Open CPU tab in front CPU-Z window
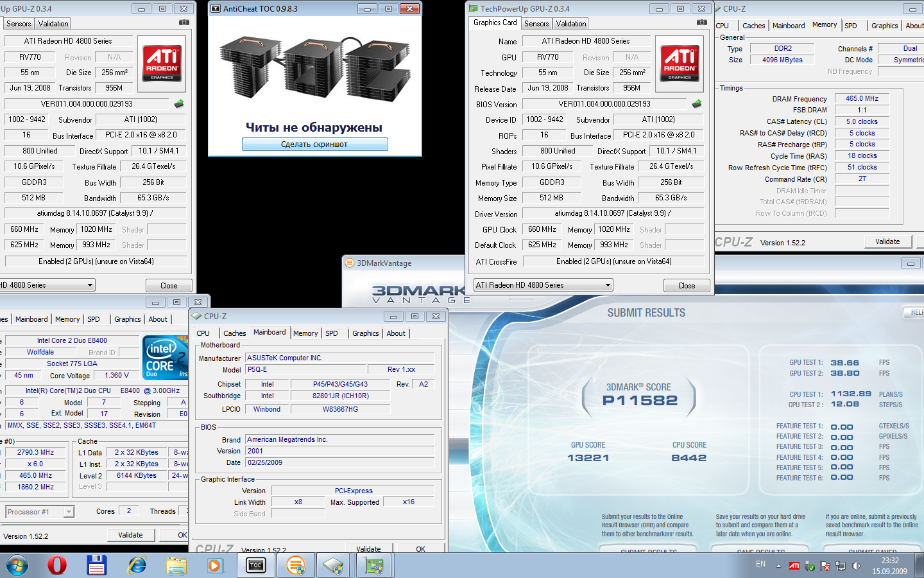The image size is (924, 578). point(203,333)
